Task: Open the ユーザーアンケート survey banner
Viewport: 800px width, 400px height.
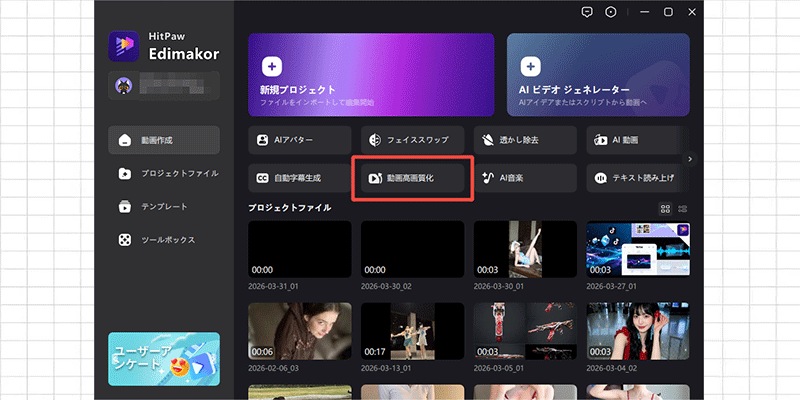Action: [164, 359]
